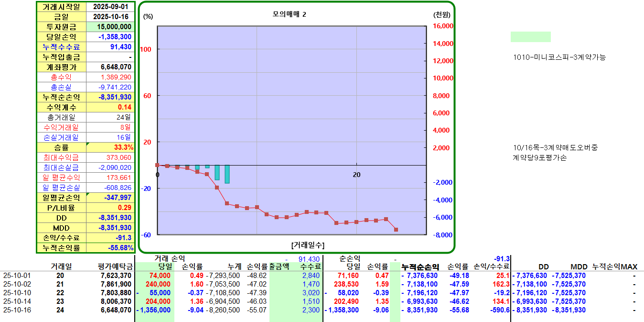The height and width of the screenshot is (322, 644).
Task: Click the 16,000 right-axis label on the chart
Action: click(x=443, y=26)
